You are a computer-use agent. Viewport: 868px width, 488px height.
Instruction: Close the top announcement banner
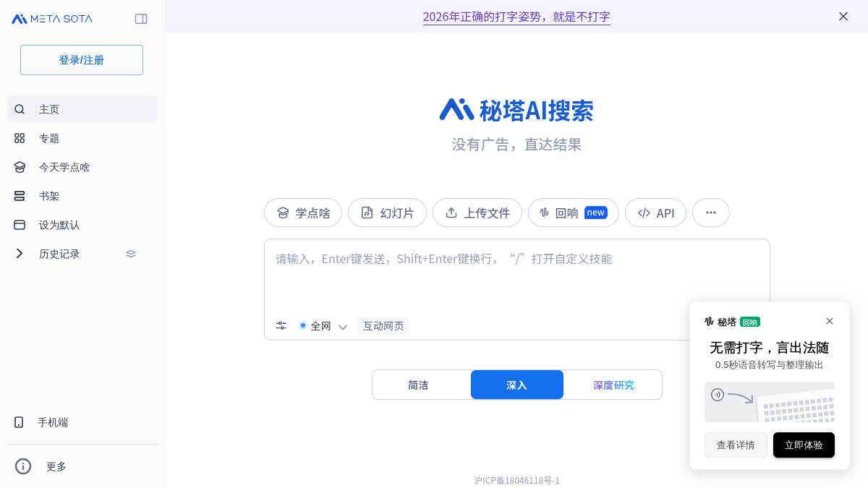(843, 16)
